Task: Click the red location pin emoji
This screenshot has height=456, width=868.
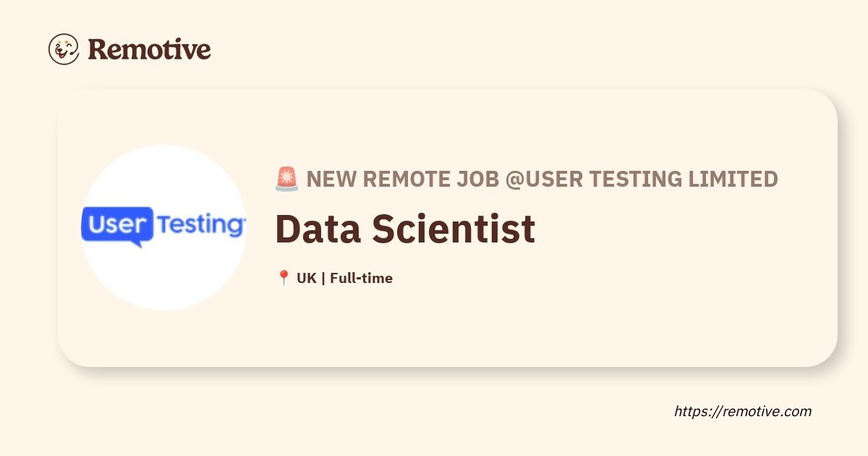Action: (284, 278)
